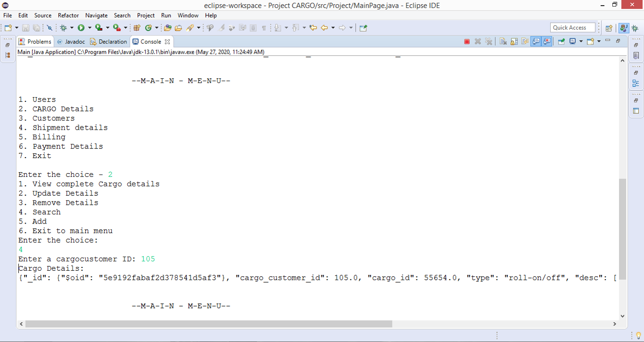Image resolution: width=644 pixels, height=342 pixels.
Task: Go to Last Edit Location icon
Action: [x=313, y=28]
